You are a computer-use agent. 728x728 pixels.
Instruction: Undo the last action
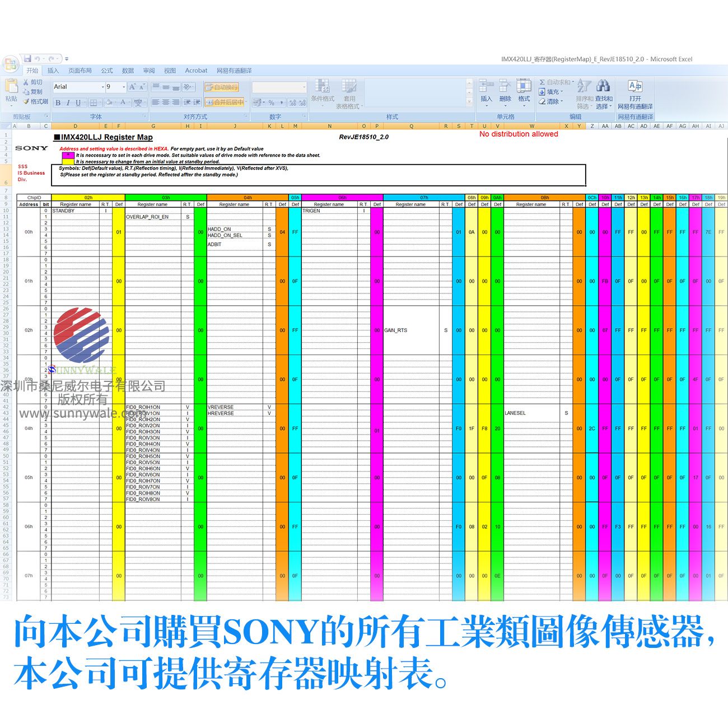click(x=37, y=59)
